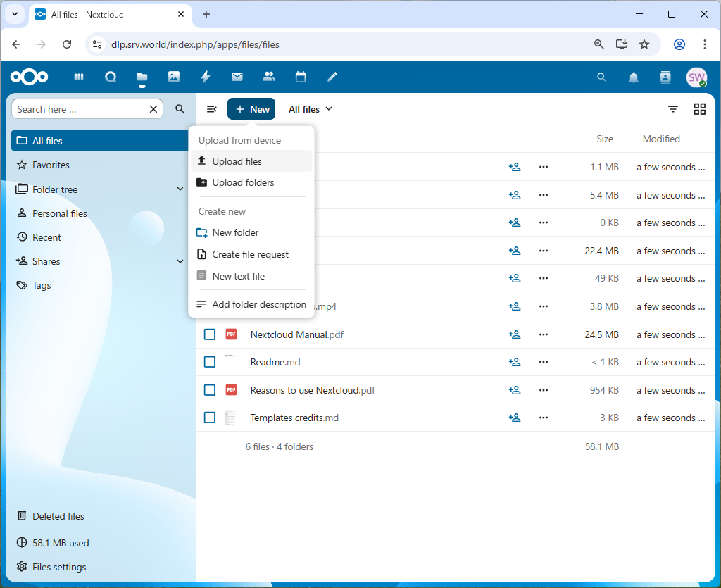
Task: Open the Talk app icon
Action: pyautogui.click(x=111, y=77)
